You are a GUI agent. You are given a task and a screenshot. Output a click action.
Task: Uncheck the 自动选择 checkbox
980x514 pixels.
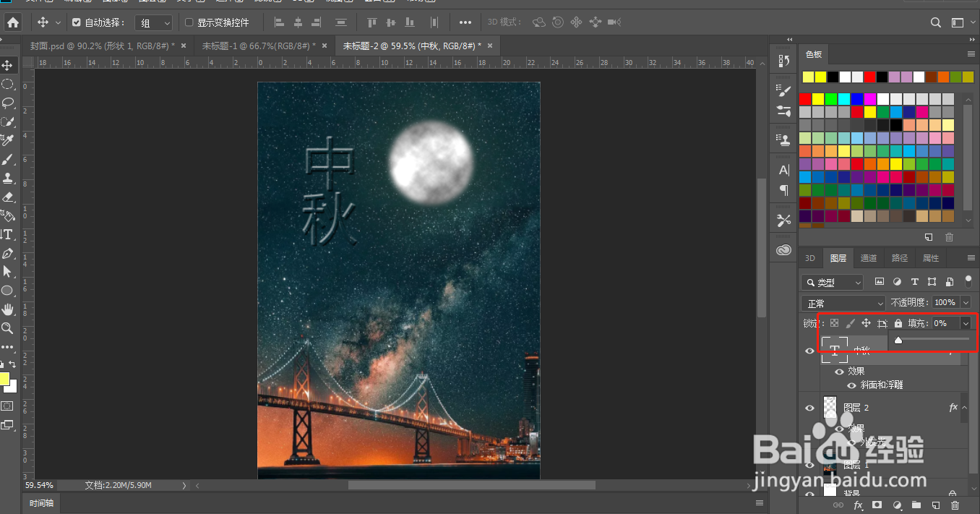pyautogui.click(x=77, y=22)
